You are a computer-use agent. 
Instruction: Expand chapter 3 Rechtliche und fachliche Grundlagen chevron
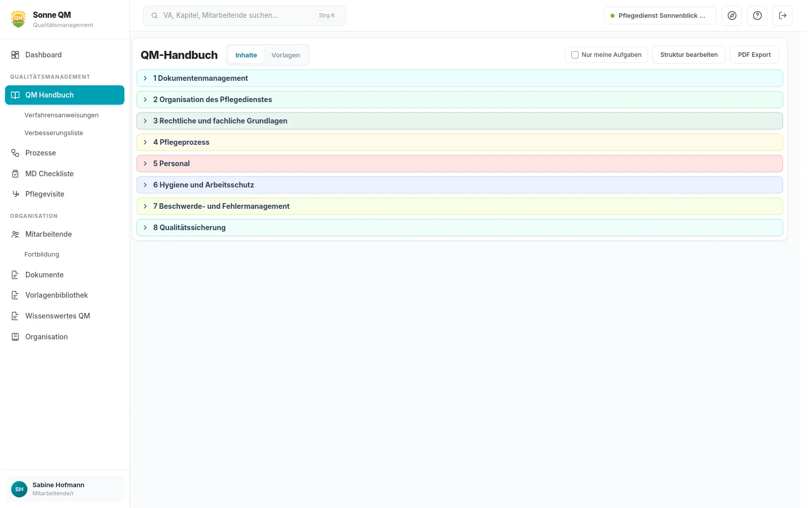click(145, 121)
